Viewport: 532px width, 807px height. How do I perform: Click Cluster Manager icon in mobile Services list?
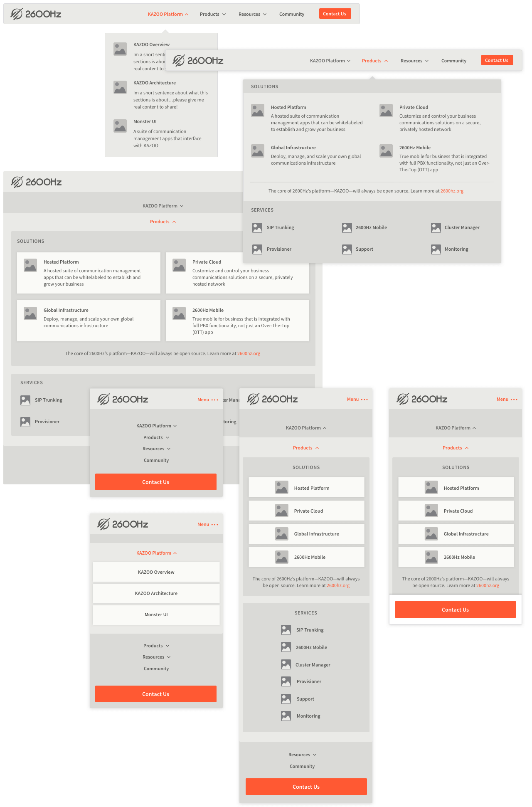point(286,665)
